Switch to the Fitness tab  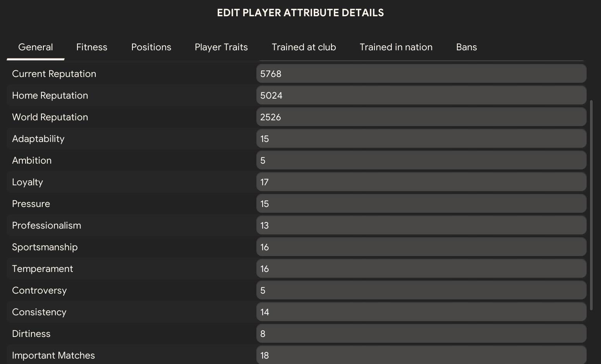(x=92, y=47)
